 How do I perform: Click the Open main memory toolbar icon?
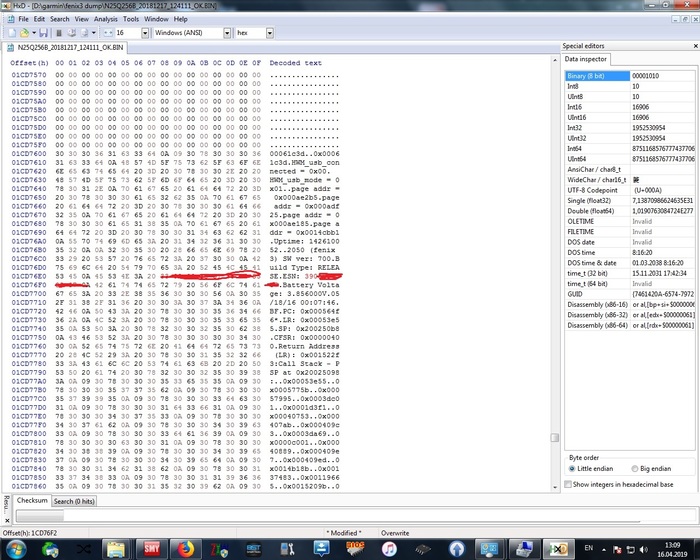tap(84, 33)
